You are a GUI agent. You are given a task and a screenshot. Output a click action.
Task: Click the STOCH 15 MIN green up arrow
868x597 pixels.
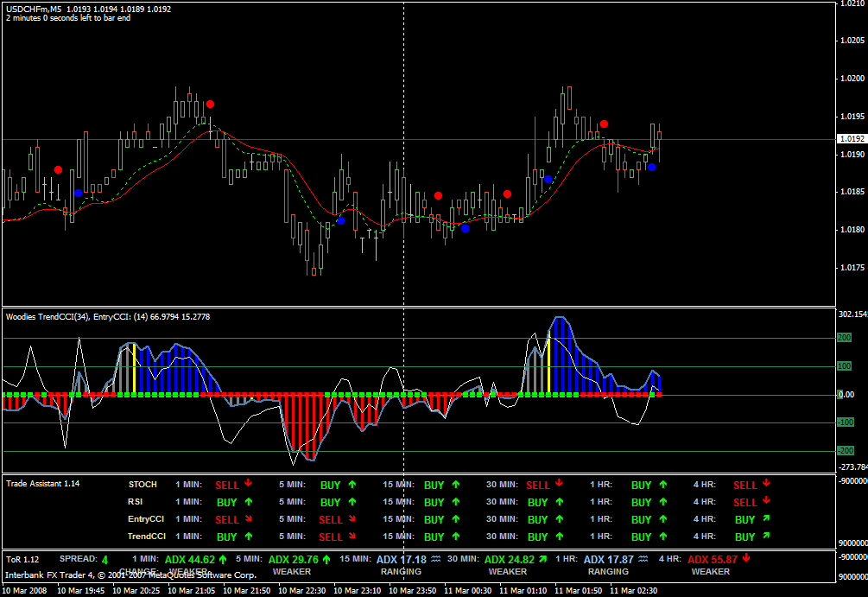click(x=455, y=485)
